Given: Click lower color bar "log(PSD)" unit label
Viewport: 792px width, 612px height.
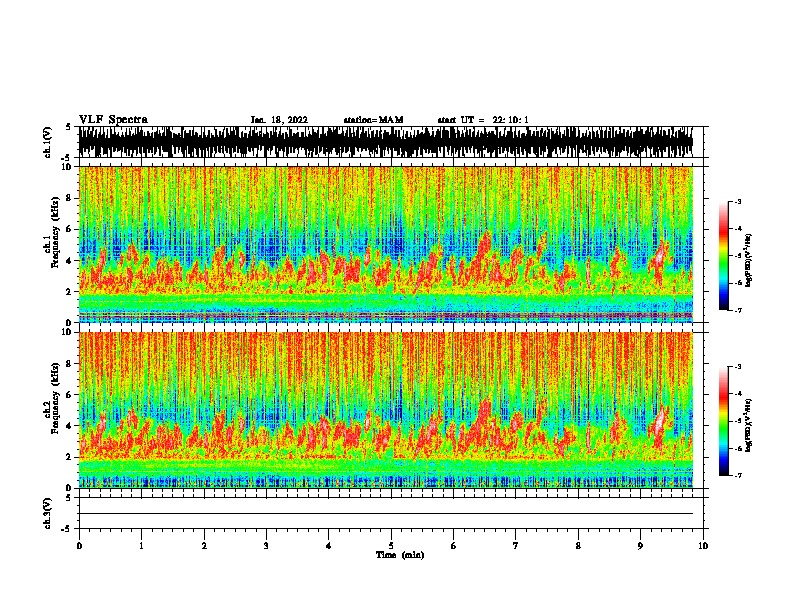Looking at the screenshot, I should tap(749, 425).
